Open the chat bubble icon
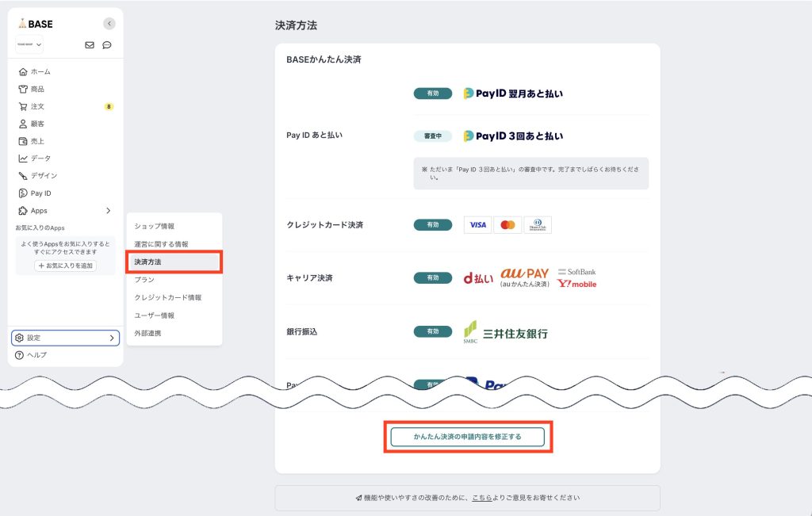 point(107,45)
